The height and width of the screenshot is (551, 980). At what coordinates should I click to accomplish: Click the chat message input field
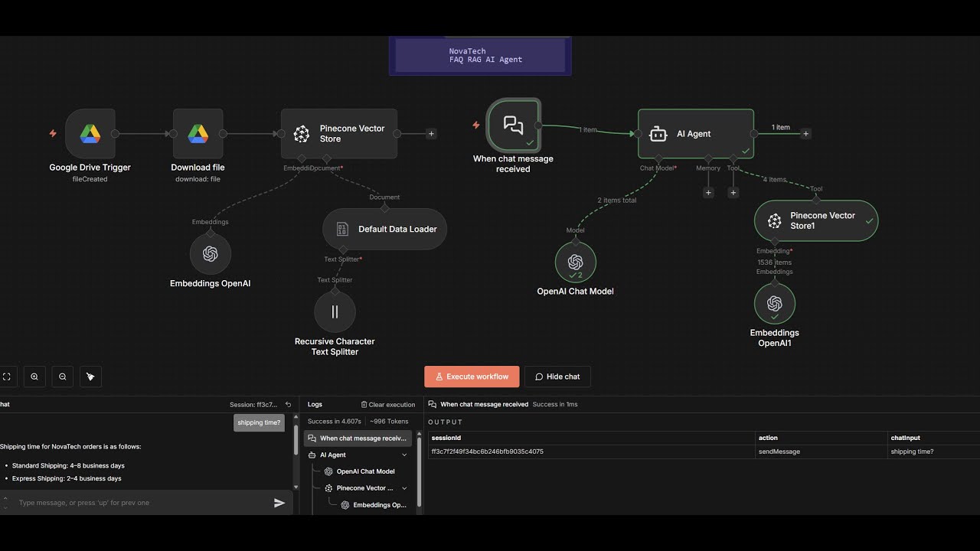click(142, 503)
